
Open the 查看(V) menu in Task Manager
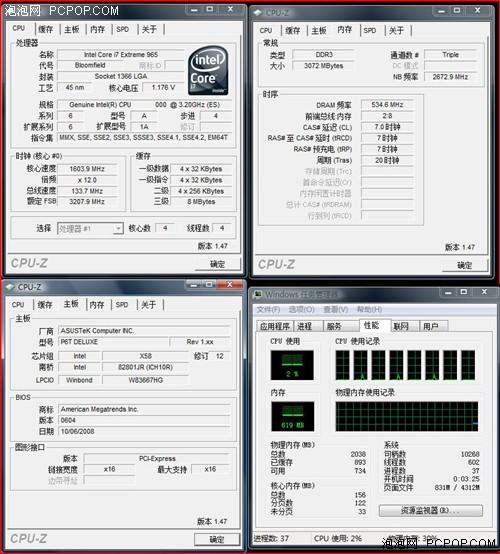click(x=336, y=310)
